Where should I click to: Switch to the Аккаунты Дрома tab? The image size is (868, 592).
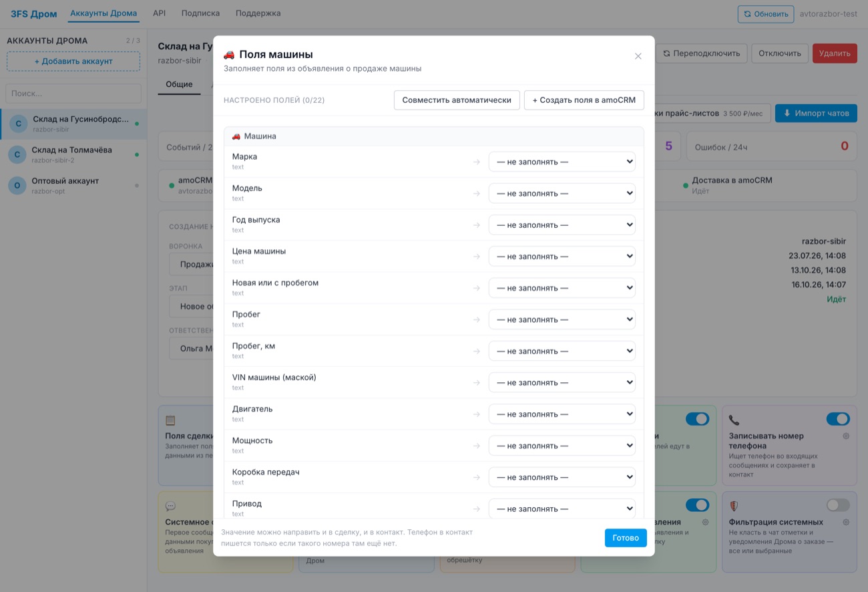(x=103, y=13)
